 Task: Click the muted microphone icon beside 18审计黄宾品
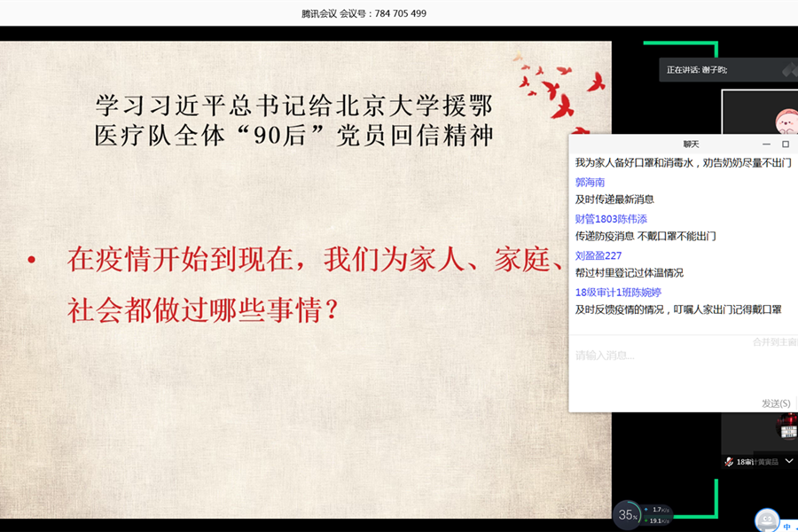(x=729, y=460)
